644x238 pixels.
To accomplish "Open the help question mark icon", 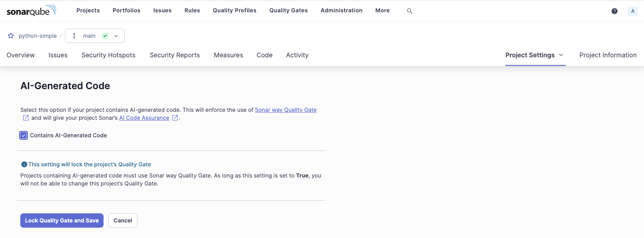I will (614, 11).
